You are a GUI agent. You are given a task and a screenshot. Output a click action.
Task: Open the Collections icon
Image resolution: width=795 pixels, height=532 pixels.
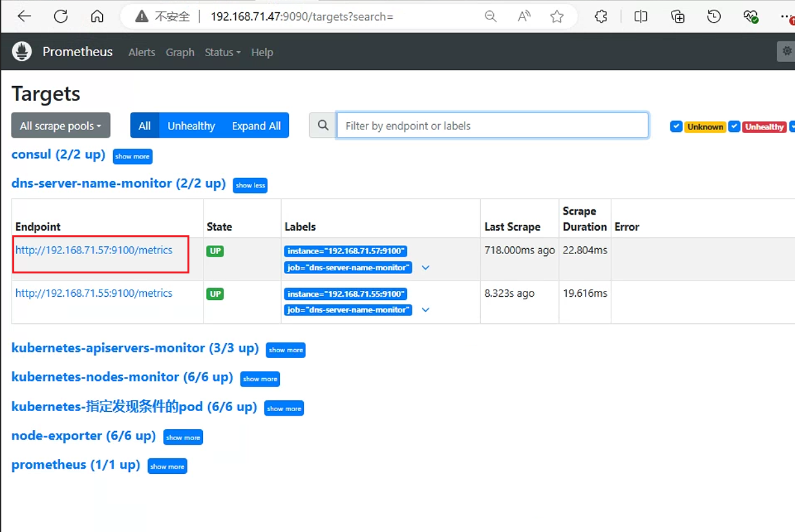[x=677, y=17]
